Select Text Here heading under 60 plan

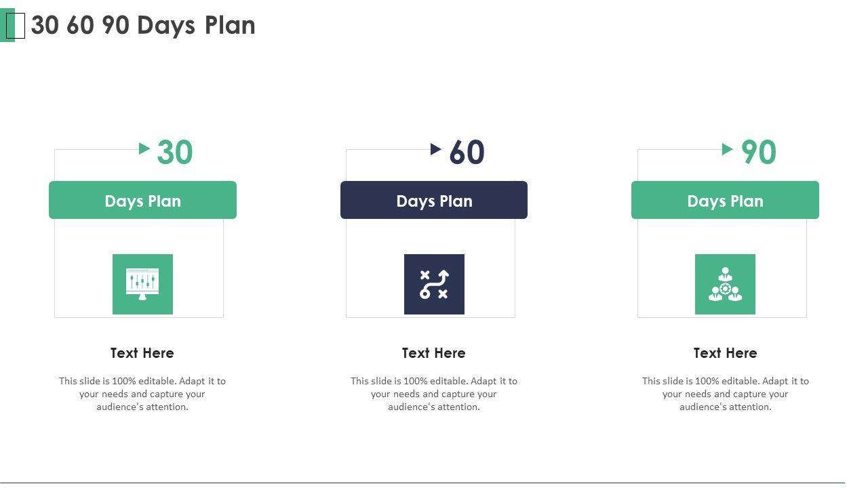(434, 353)
